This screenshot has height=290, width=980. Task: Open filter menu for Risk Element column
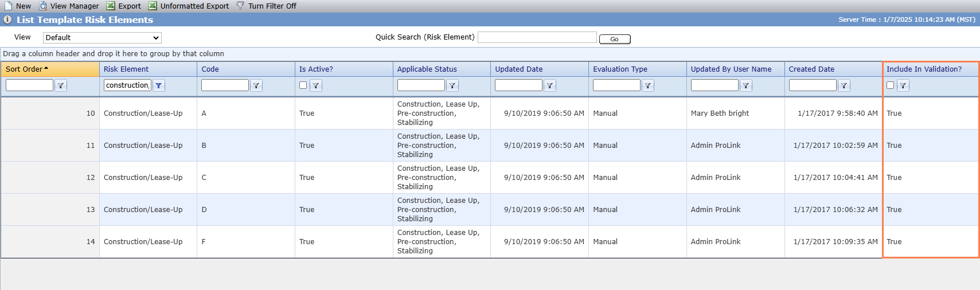[159, 85]
